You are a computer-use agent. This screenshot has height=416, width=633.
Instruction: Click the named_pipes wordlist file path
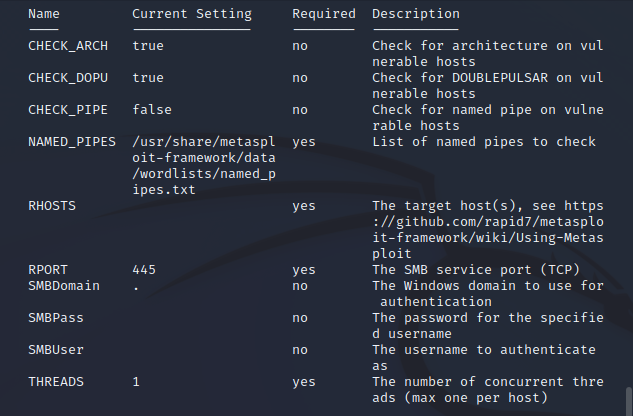click(x=191, y=166)
